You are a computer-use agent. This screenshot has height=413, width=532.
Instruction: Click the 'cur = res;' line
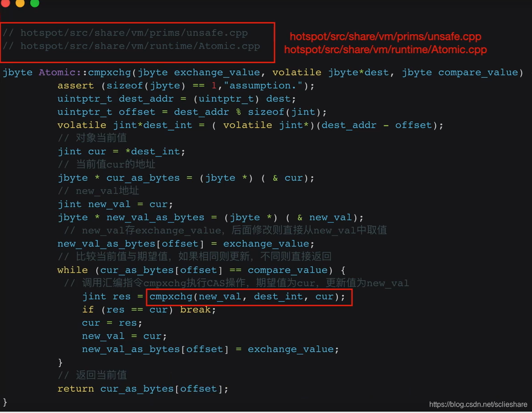click(x=112, y=323)
